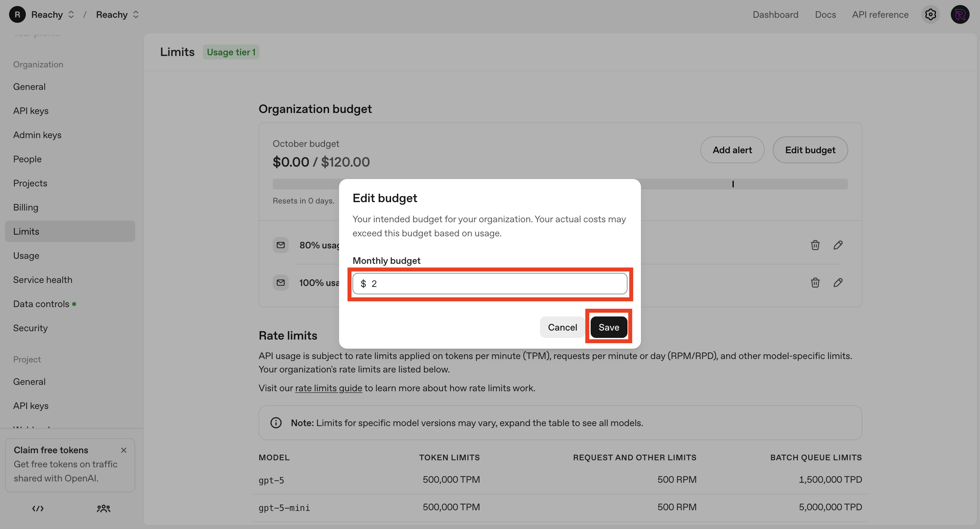Image resolution: width=980 pixels, height=529 pixels.
Task: Click the people group icon in the bottom left
Action: click(104, 509)
